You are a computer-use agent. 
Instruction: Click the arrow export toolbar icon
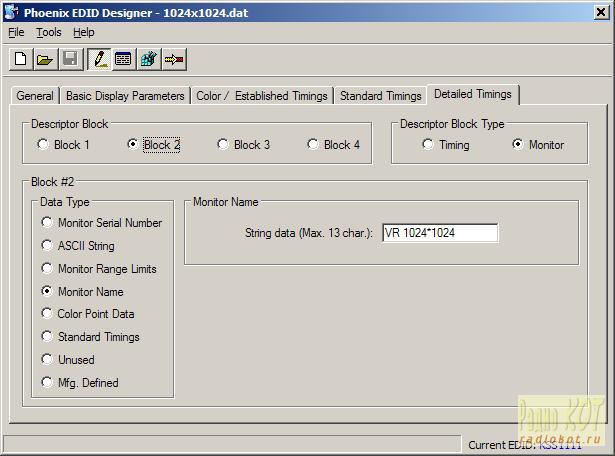[x=174, y=59]
